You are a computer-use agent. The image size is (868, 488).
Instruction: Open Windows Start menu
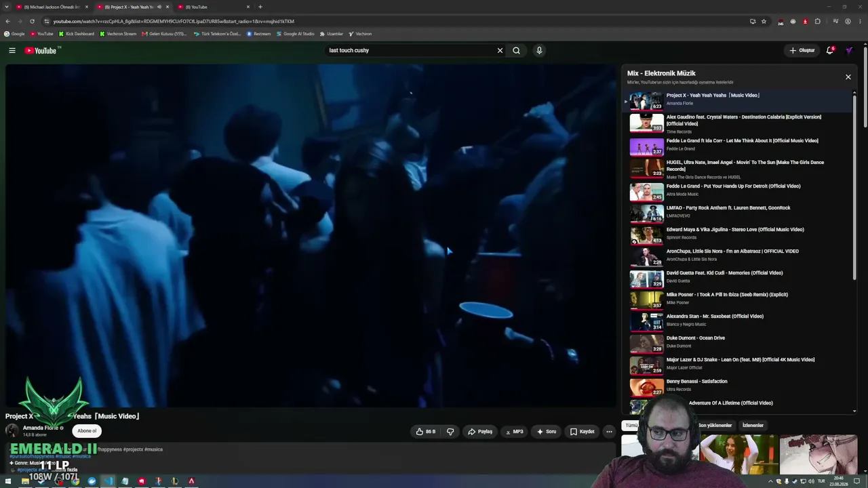[x=9, y=481]
